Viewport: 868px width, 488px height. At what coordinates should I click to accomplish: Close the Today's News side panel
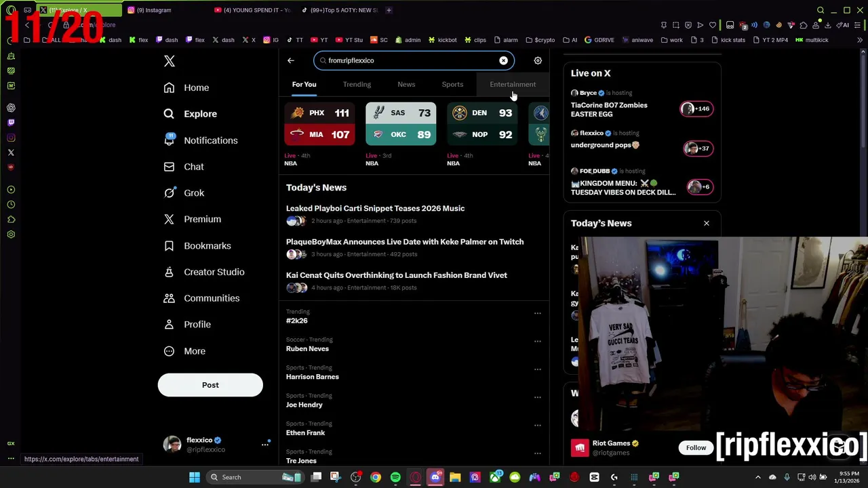click(x=706, y=223)
